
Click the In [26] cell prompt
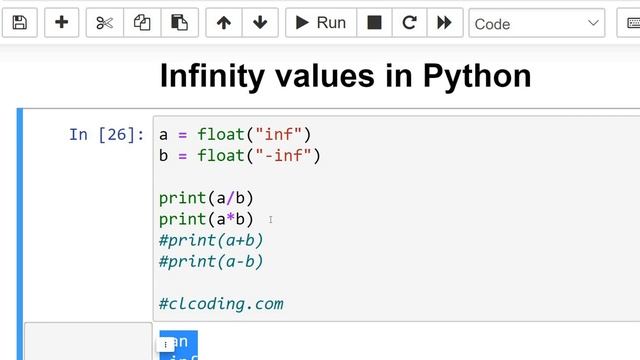tap(106, 134)
